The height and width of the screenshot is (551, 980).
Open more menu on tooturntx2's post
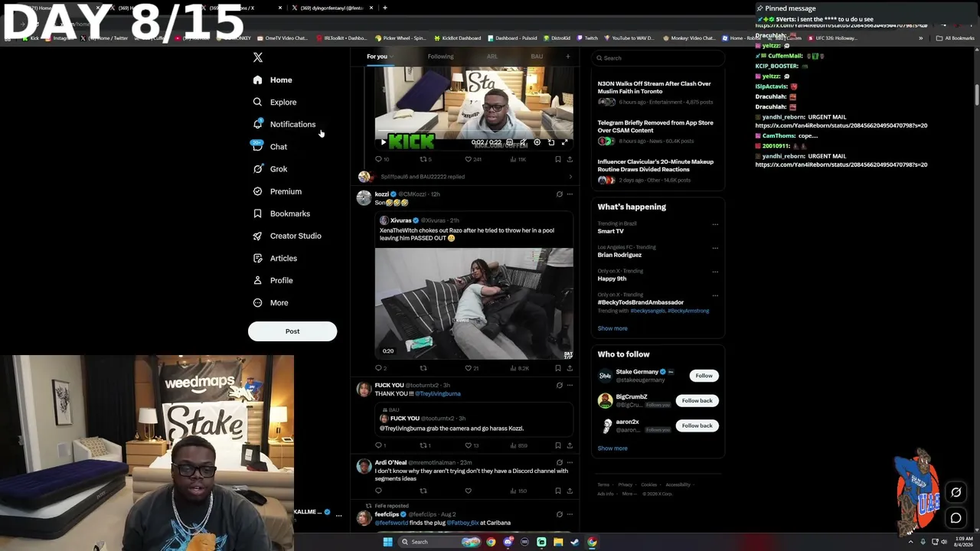point(570,386)
